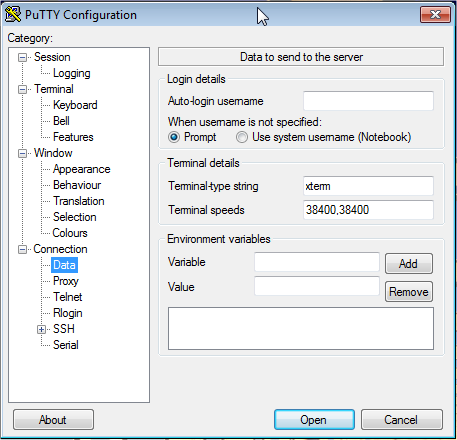Collapse the Connection tree node

click(22, 249)
